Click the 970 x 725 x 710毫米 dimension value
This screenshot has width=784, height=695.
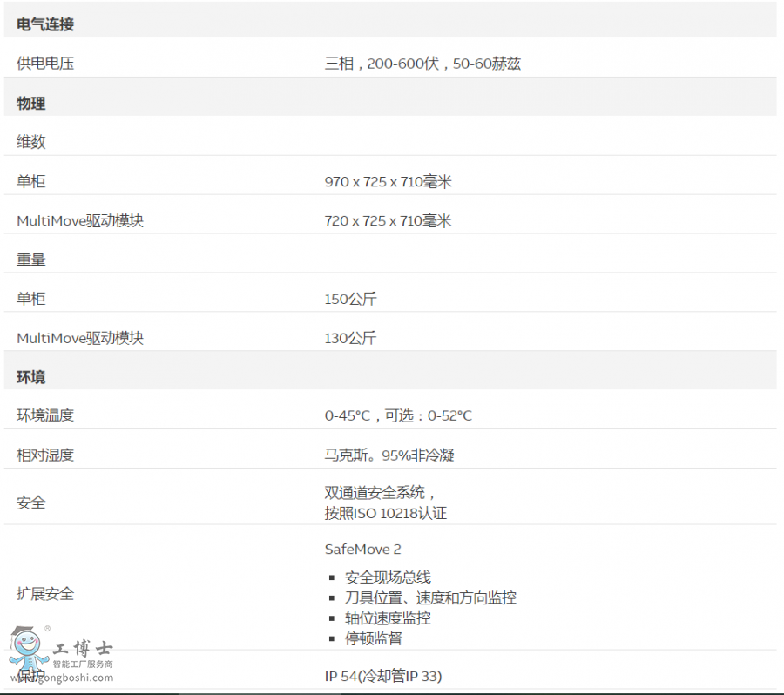coord(388,182)
